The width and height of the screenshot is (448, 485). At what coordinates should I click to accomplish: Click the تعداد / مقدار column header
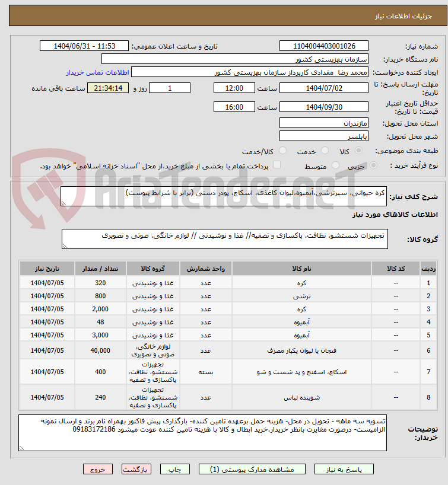pyautogui.click(x=100, y=269)
